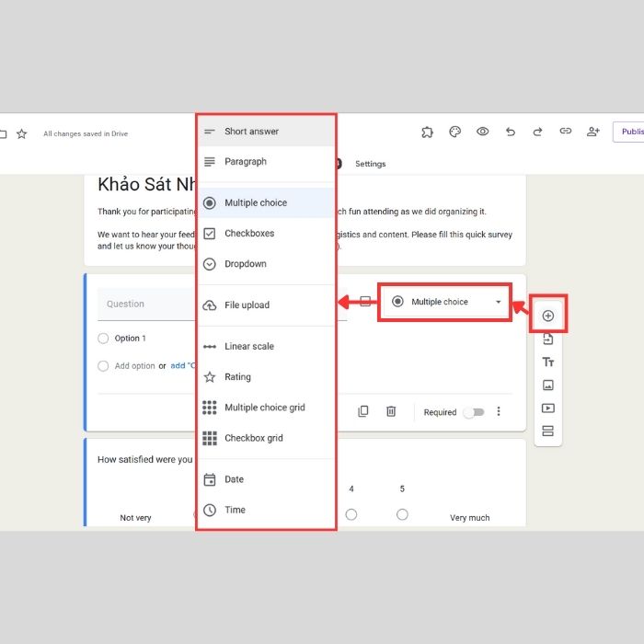This screenshot has width=644, height=644.
Task: Select rating 5 on the linear scale
Action: pos(402,514)
